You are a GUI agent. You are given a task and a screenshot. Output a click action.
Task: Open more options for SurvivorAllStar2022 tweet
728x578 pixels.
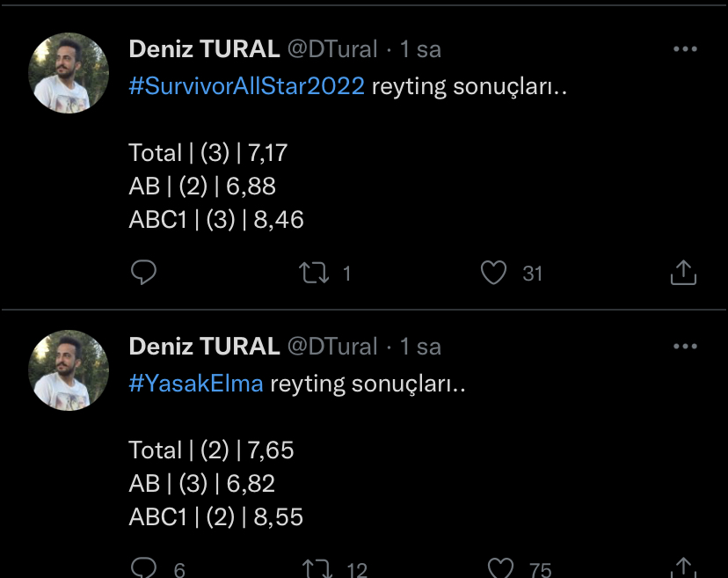[685, 49]
